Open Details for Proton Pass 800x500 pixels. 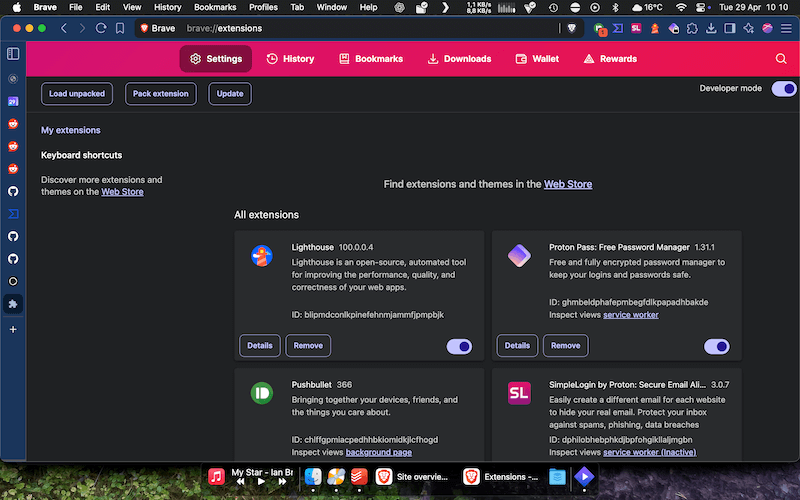pyautogui.click(x=517, y=345)
